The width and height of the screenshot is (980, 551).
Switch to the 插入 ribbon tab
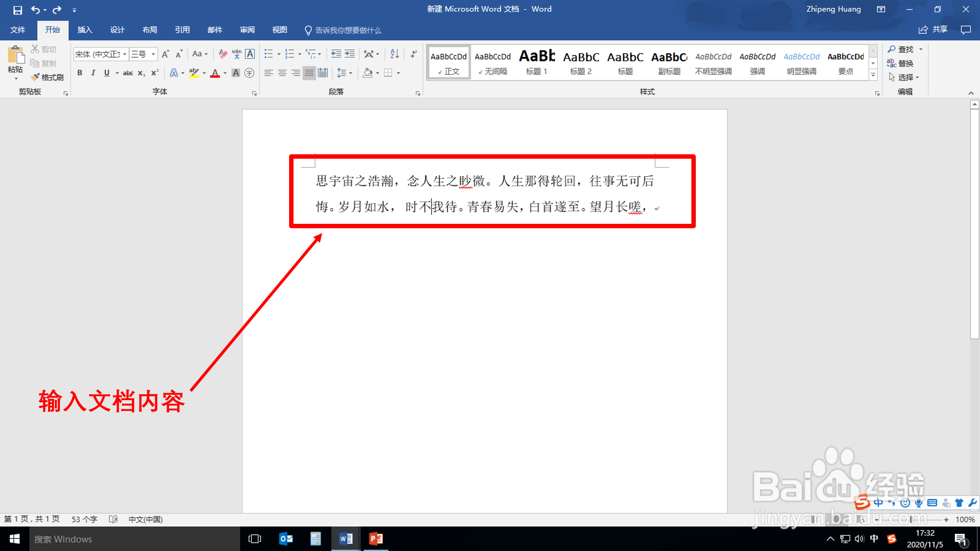point(85,30)
